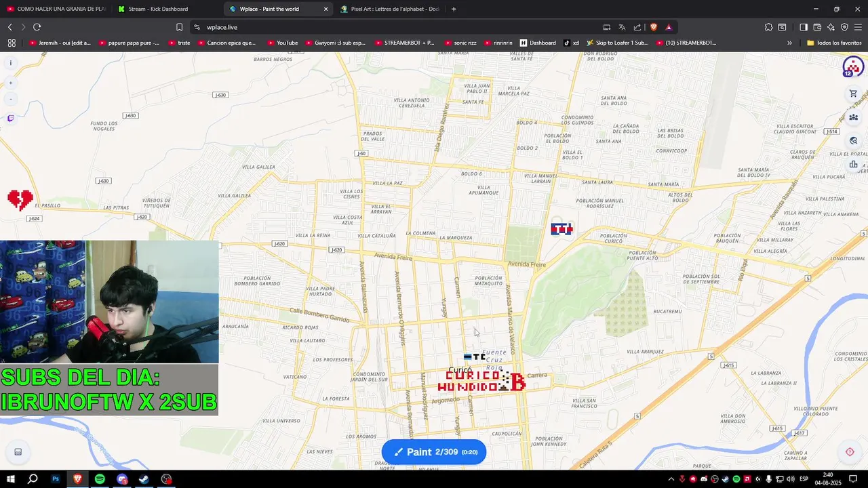The width and height of the screenshot is (868, 488).
Task: Click the Paint 2/309 button
Action: [434, 452]
